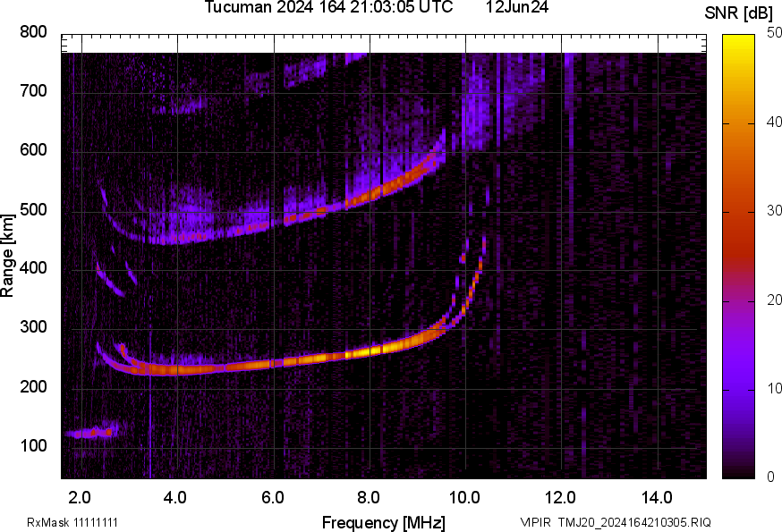782x532 pixels.
Task: Click the 14.0 frequency axis tick label
Action: 657,497
